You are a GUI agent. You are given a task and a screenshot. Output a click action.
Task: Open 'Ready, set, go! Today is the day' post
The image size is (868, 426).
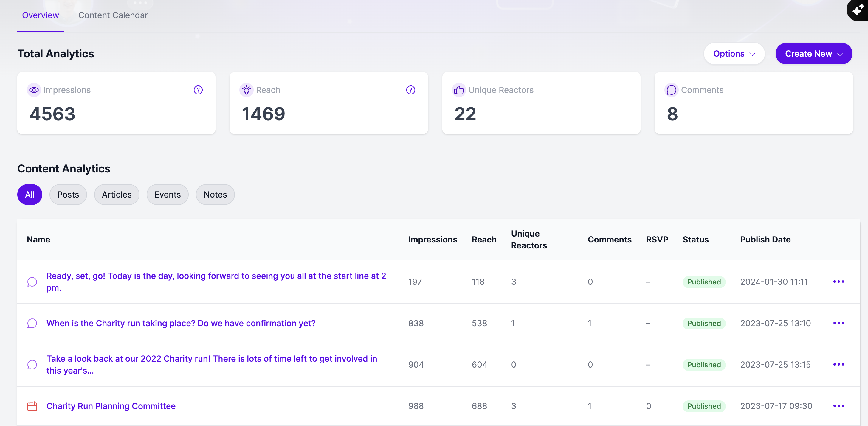click(216, 282)
